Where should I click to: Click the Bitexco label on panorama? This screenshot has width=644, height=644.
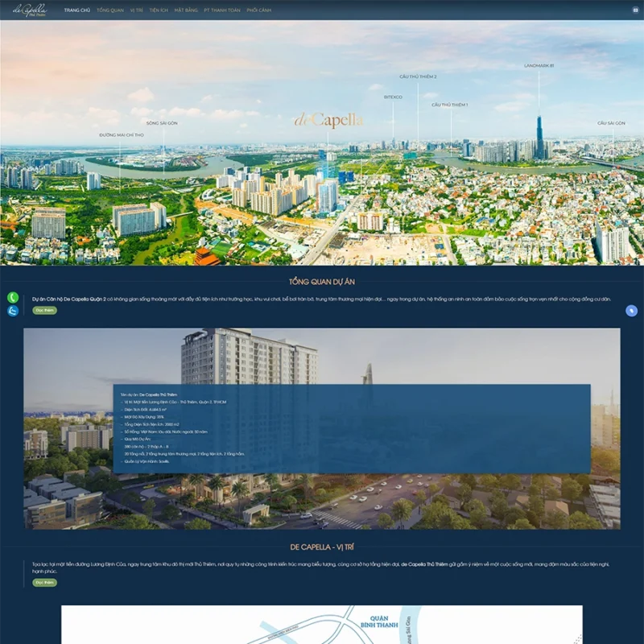(x=393, y=97)
